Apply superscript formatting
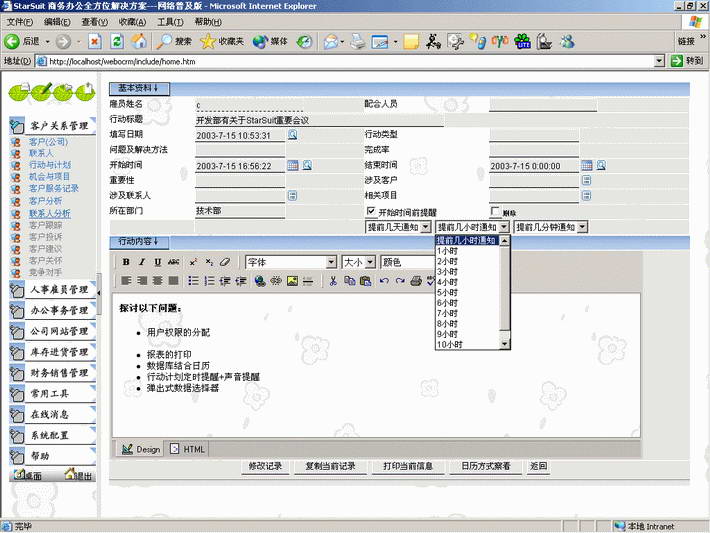Viewport: 710px width, 533px height. click(193, 262)
